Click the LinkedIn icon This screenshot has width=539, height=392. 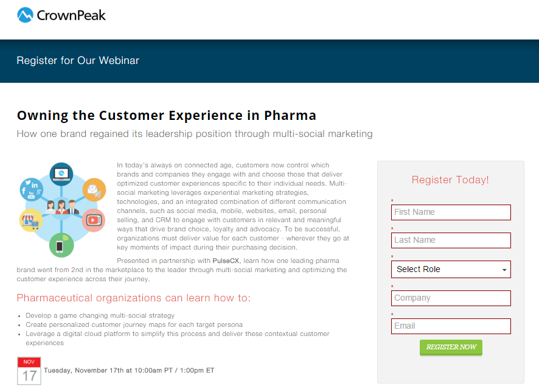coord(35,184)
